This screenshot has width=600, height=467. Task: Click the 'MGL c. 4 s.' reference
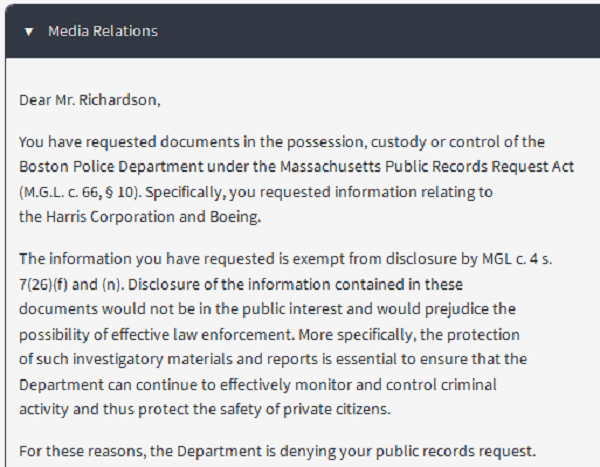click(x=517, y=259)
